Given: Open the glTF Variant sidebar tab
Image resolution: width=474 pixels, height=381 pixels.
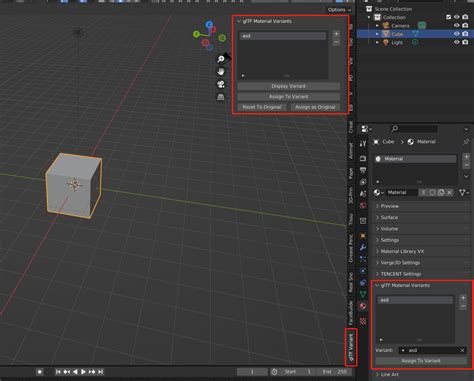Looking at the screenshot, I should (351, 347).
